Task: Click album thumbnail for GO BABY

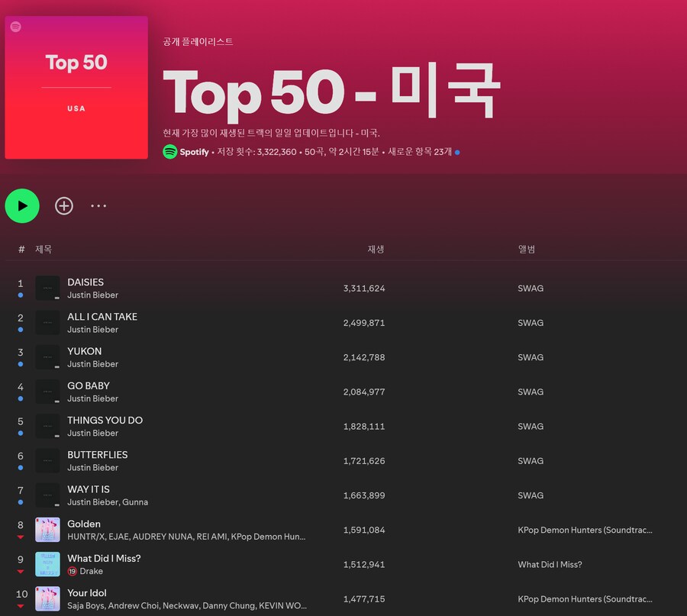Action: pyautogui.click(x=47, y=392)
